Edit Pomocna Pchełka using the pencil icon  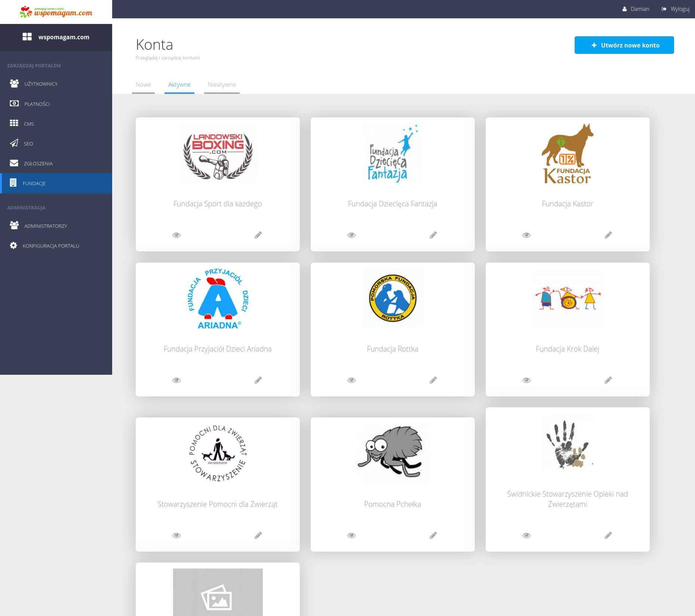pyautogui.click(x=433, y=535)
